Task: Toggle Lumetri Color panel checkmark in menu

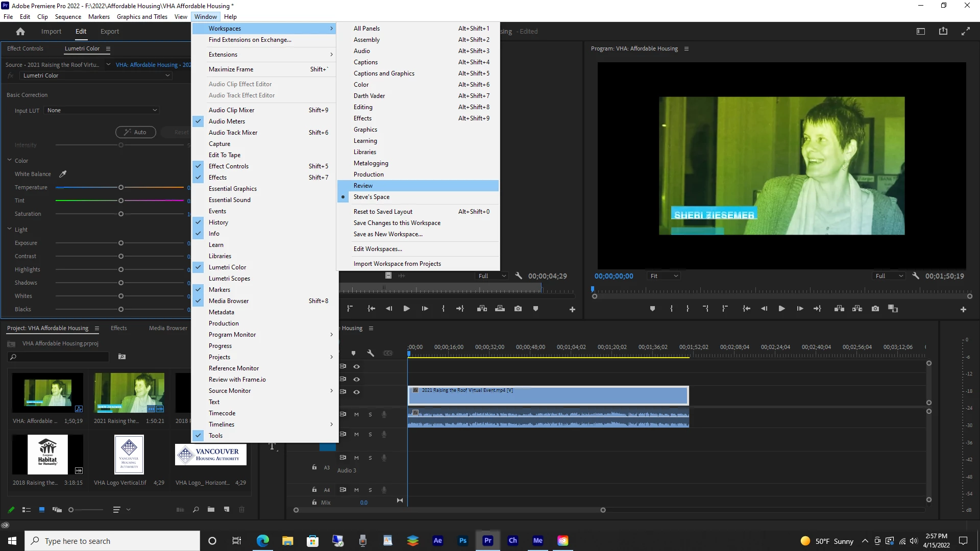Action: (227, 267)
